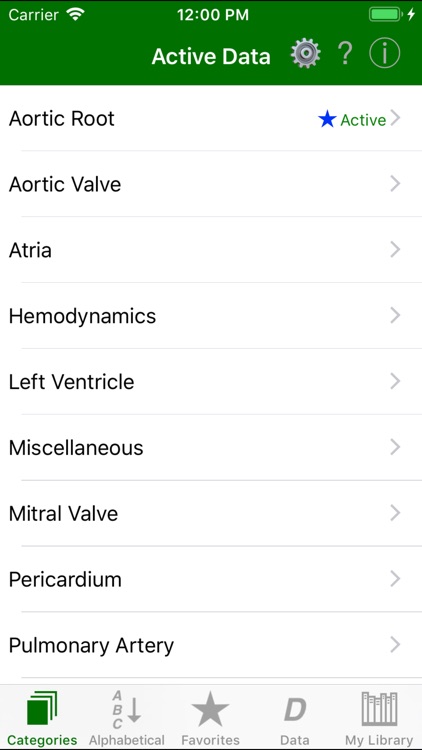
Task: Expand the Pericardium row chevron
Action: tap(395, 579)
